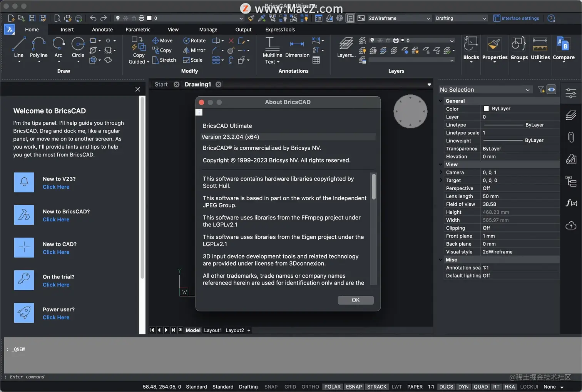The image size is (582, 392).
Task: Select the Polyline tool
Action: click(x=38, y=47)
